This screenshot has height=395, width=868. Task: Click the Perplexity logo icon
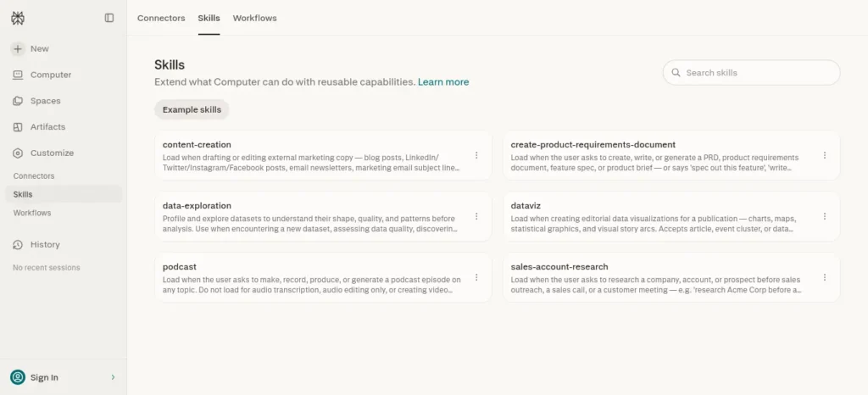pyautogui.click(x=18, y=19)
